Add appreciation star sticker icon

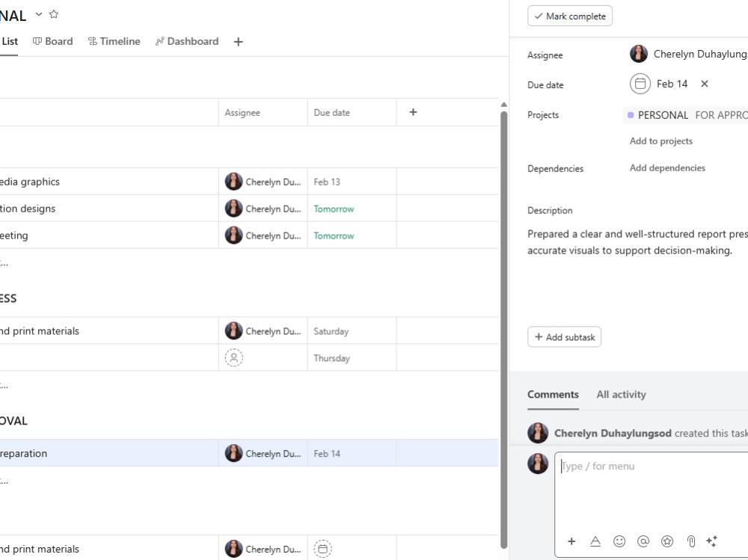click(667, 541)
